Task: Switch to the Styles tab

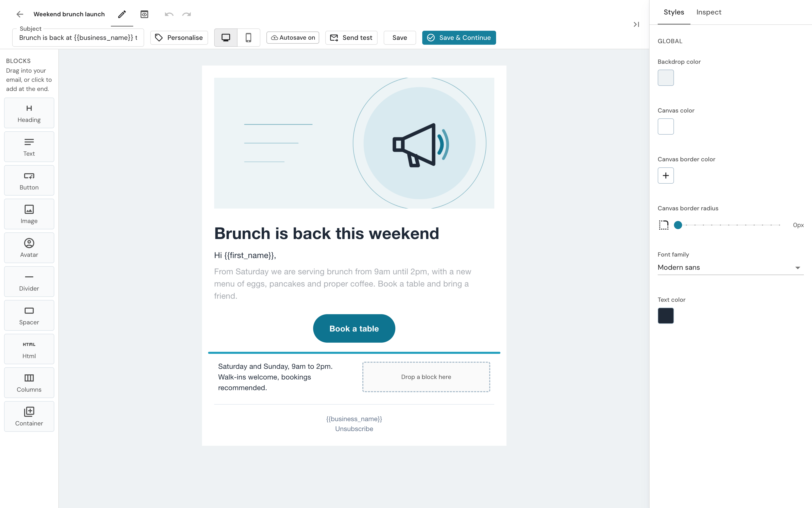Action: pyautogui.click(x=674, y=12)
